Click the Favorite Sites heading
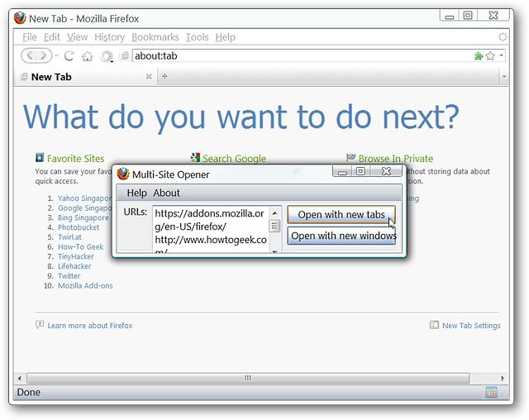 [75, 159]
